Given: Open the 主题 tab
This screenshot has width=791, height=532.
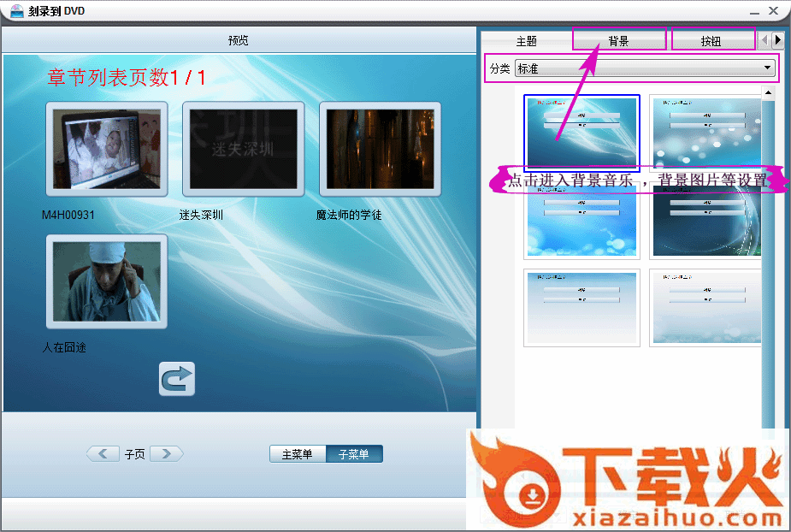Looking at the screenshot, I should click(526, 41).
